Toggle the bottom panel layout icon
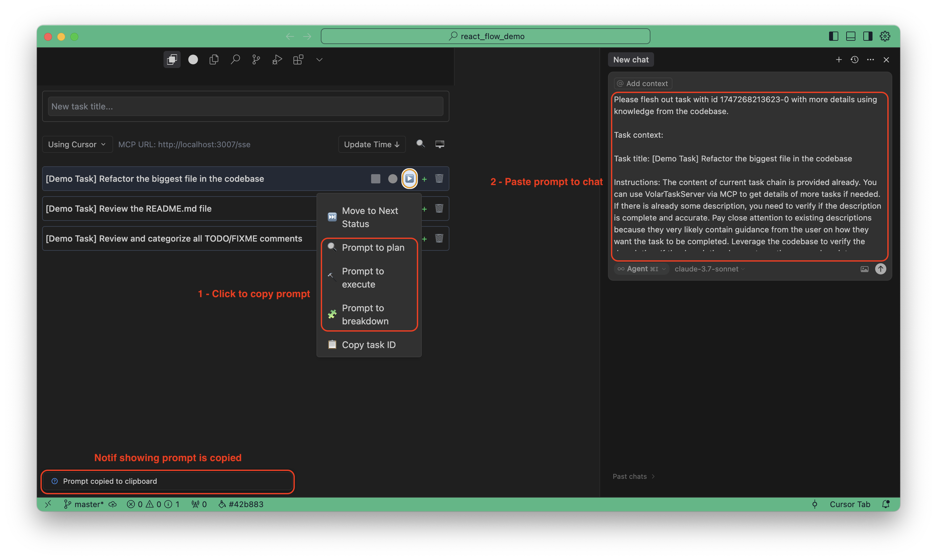This screenshot has height=560, width=937. click(850, 36)
